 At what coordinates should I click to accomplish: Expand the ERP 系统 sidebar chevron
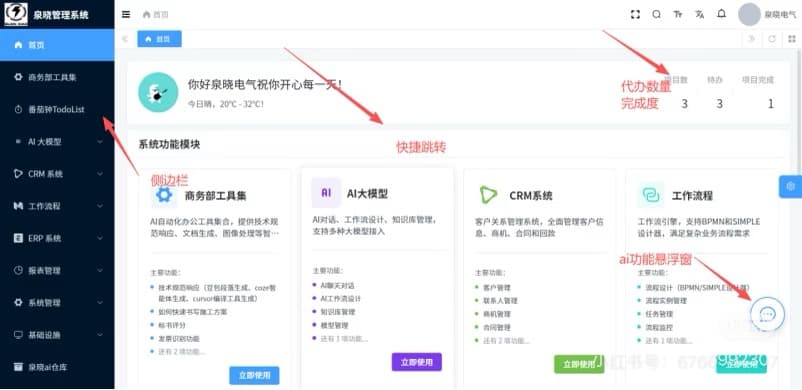click(x=100, y=239)
